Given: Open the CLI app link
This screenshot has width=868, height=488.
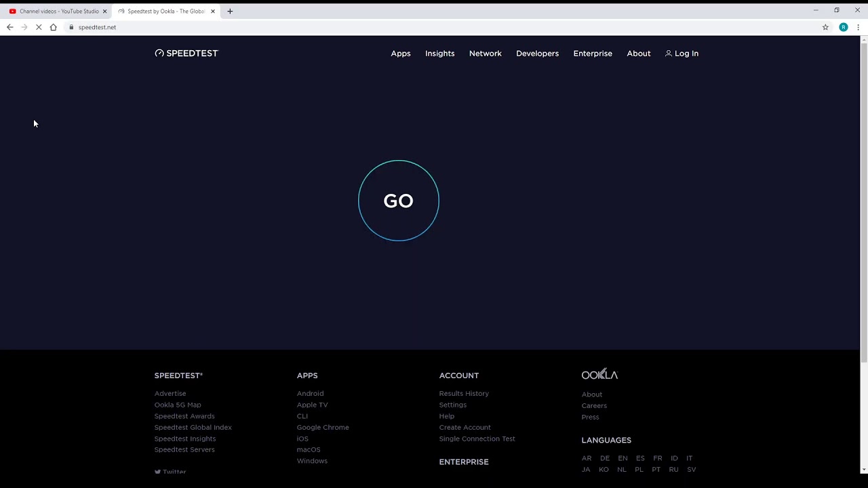Looking at the screenshot, I should (x=302, y=416).
